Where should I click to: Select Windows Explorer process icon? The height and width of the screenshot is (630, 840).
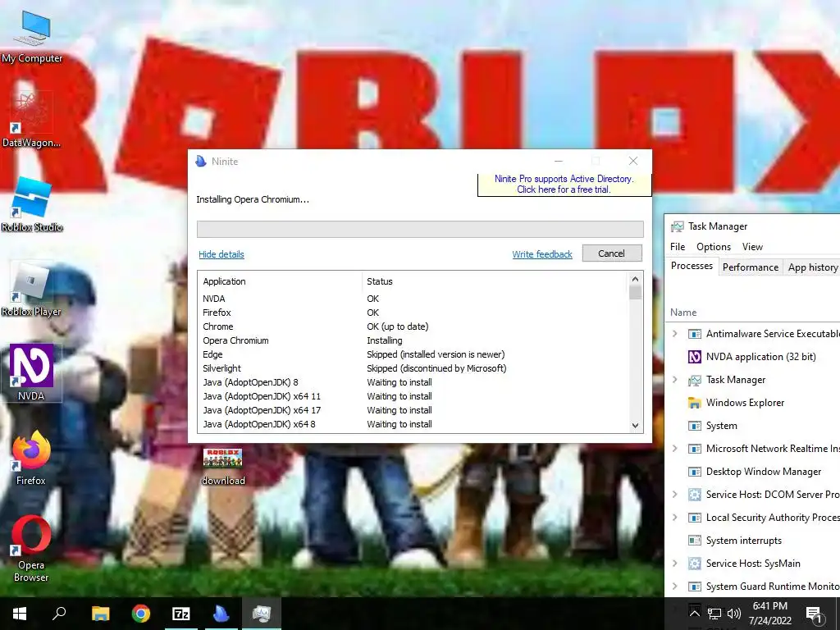pyautogui.click(x=694, y=403)
